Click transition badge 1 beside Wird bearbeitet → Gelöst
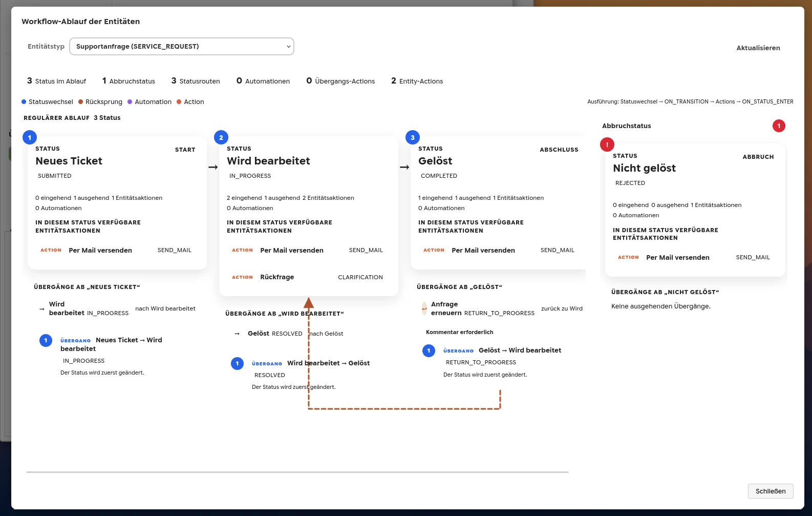 (237, 363)
